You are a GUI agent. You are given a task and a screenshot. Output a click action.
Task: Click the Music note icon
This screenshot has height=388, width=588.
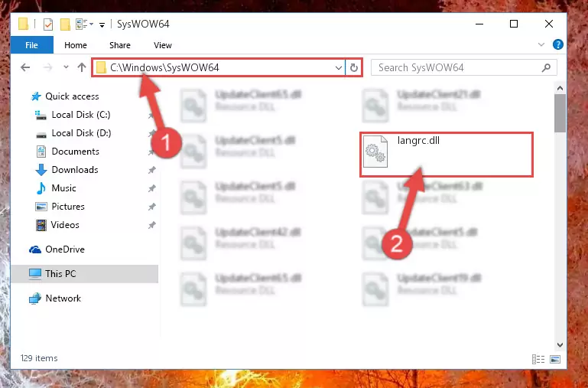click(41, 188)
